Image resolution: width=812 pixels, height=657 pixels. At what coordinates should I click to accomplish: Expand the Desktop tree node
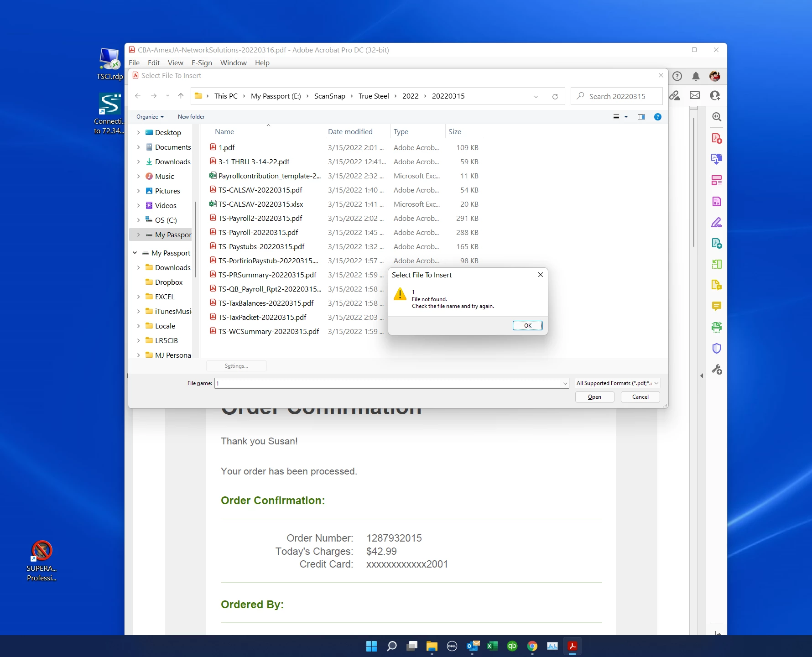138,132
